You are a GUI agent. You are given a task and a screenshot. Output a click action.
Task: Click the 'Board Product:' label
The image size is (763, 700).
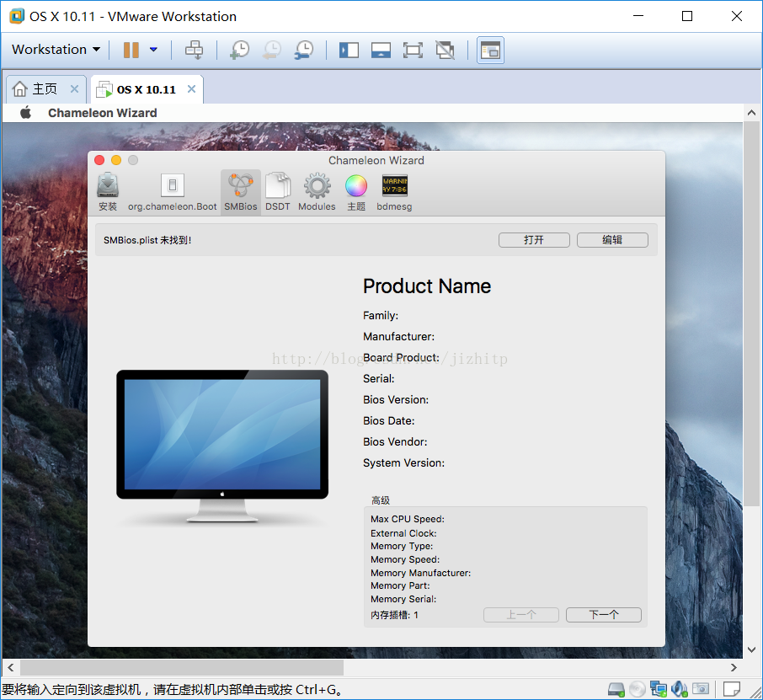click(401, 358)
